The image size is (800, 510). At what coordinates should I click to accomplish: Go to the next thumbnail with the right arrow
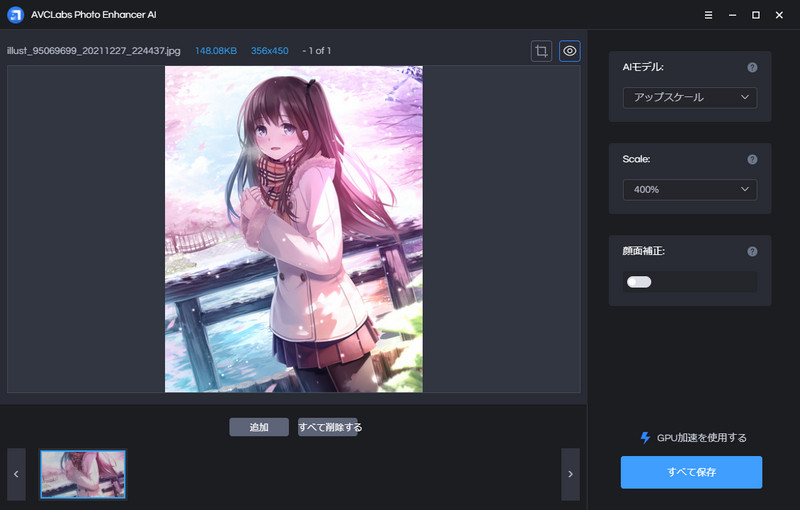pyautogui.click(x=570, y=474)
